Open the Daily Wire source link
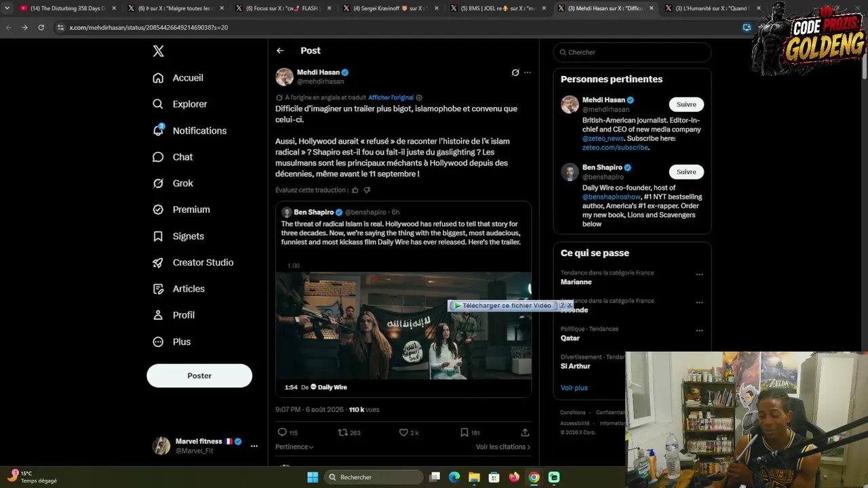Screen dimensions: 868x488 pos(329,388)
